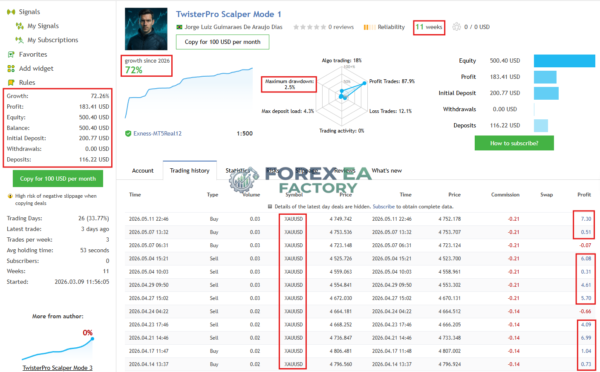Click the signal author's profile photo
The height and width of the screenshot is (372, 600).
[x=146, y=29]
